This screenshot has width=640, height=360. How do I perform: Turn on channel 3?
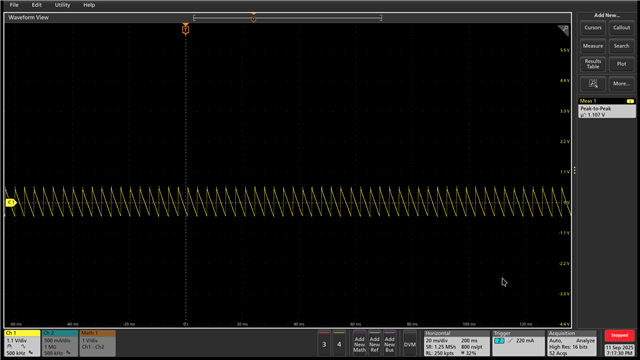(x=324, y=344)
